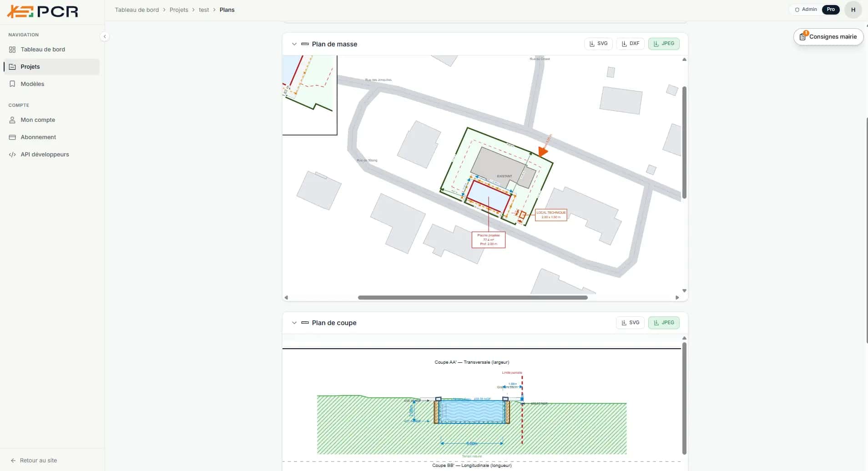This screenshot has height=471, width=868.
Task: Open user avatar H menu
Action: coord(853,10)
